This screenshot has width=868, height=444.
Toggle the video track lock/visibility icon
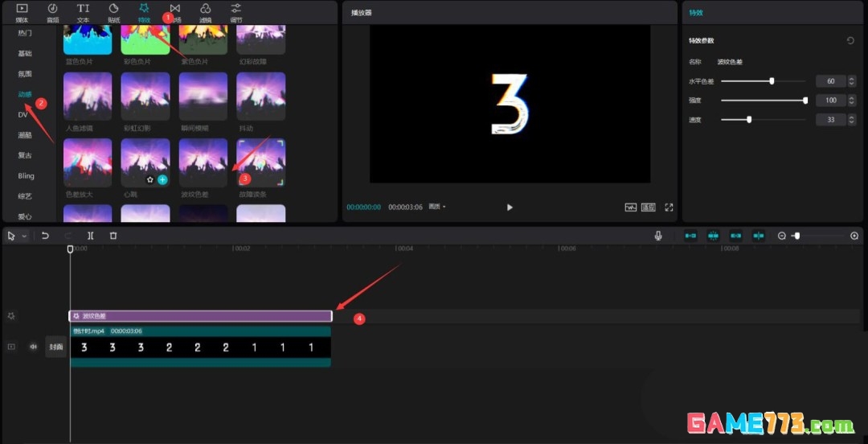coord(11,347)
